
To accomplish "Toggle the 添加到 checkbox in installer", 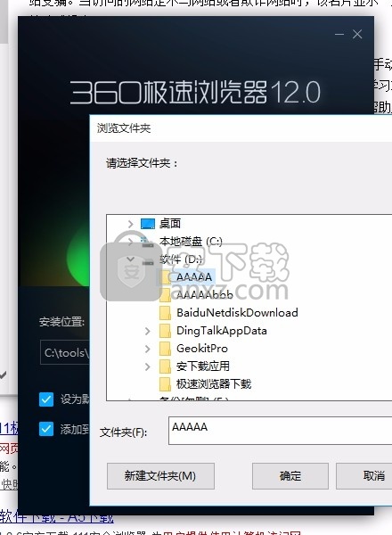I will tap(46, 429).
